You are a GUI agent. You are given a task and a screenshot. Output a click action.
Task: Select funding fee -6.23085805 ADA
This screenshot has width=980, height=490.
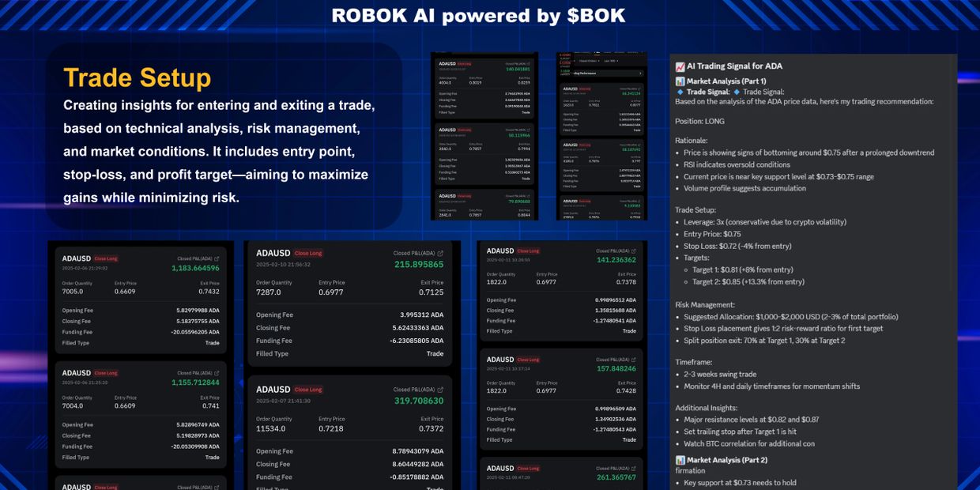point(416,341)
